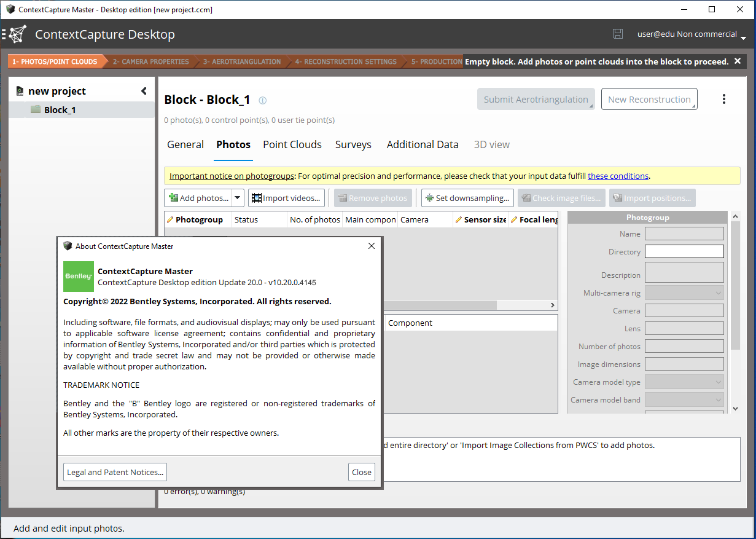Click the New Reconstruction button
This screenshot has height=539, width=756.
649,100
